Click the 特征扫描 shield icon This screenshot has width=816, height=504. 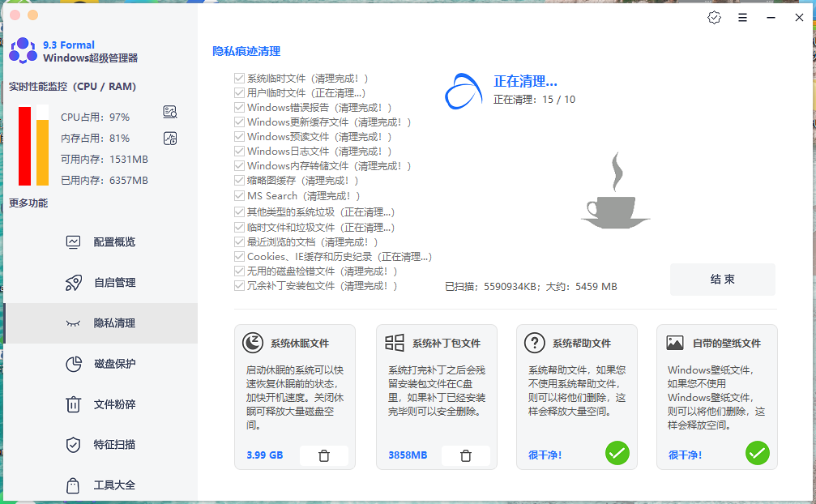[74, 445]
